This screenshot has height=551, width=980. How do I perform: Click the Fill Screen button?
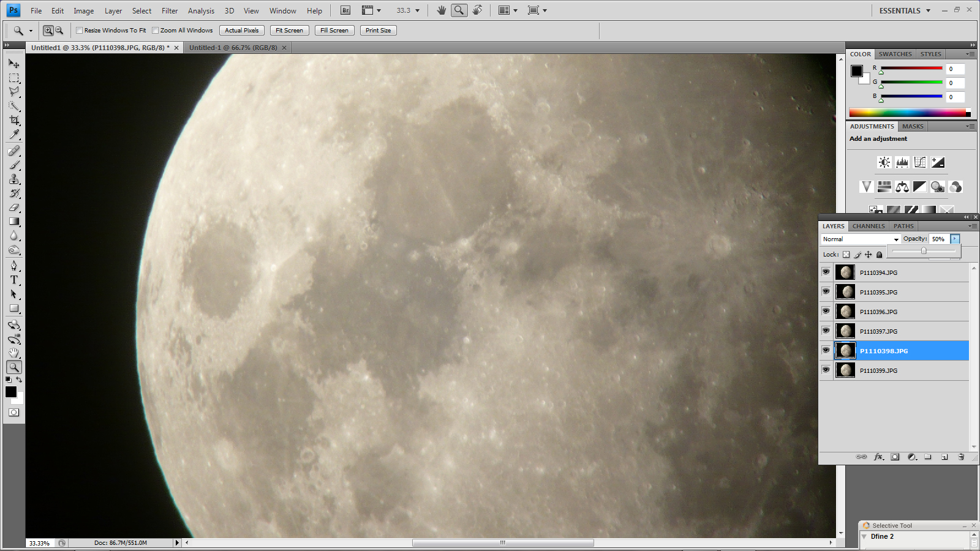click(x=334, y=30)
